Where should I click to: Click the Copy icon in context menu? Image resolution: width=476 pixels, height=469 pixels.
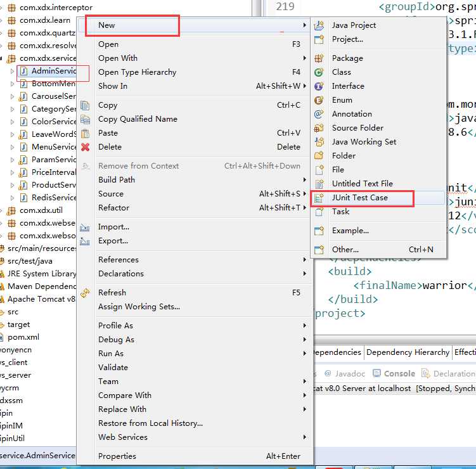click(85, 105)
